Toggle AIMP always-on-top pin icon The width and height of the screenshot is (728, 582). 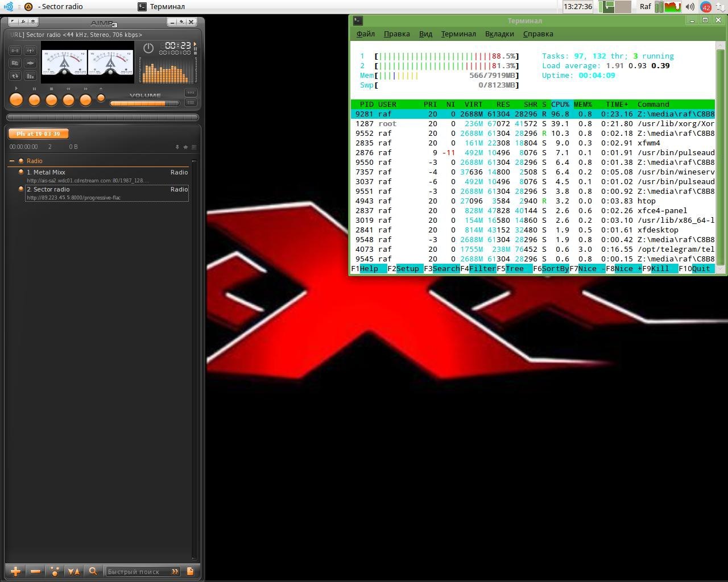181,22
